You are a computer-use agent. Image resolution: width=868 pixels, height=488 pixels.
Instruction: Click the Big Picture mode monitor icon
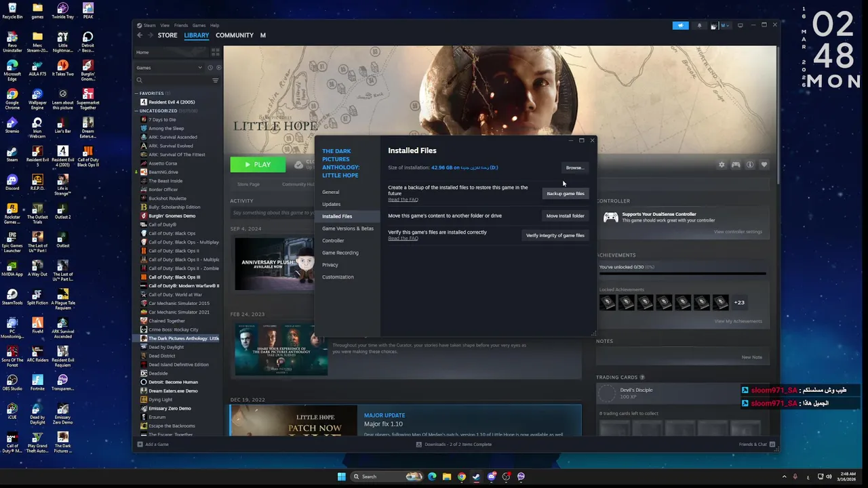point(740,25)
